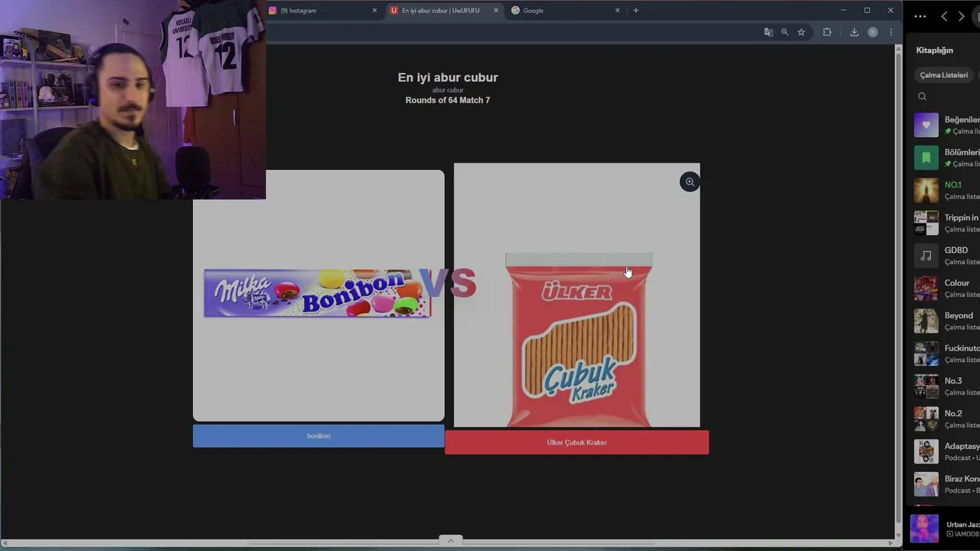Screen dimensions: 980x551
Task: Click the Rounds of 64 Match 7 text
Action: coord(448,100)
